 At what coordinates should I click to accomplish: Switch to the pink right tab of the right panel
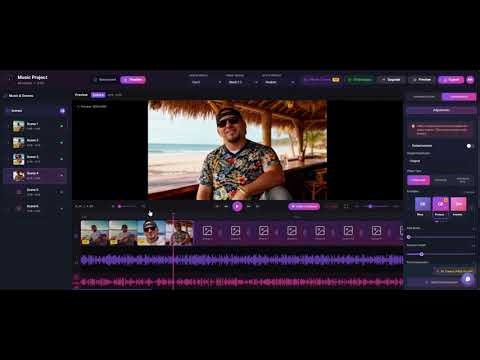point(459,97)
